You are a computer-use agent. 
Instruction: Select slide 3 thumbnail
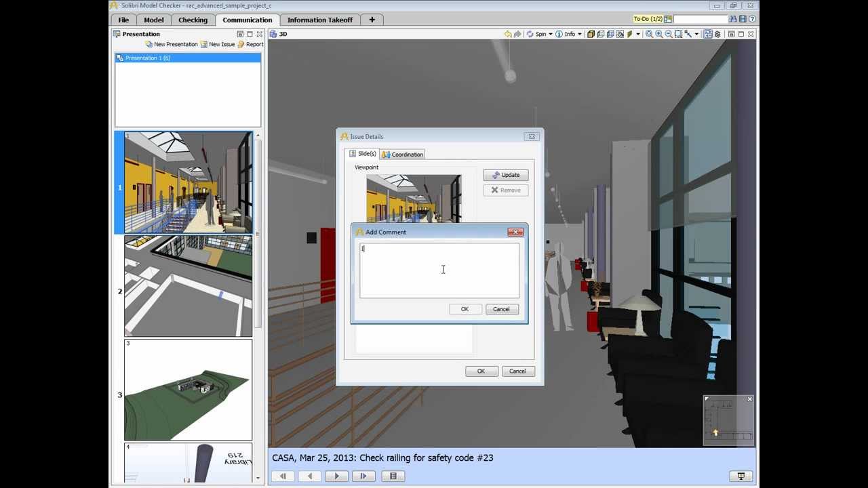point(188,390)
